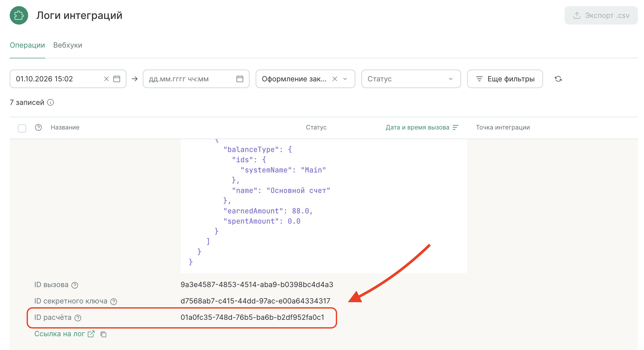The height and width of the screenshot is (350, 644).
Task: Toggle the select-all checkbox in table header
Action: pyautogui.click(x=22, y=128)
